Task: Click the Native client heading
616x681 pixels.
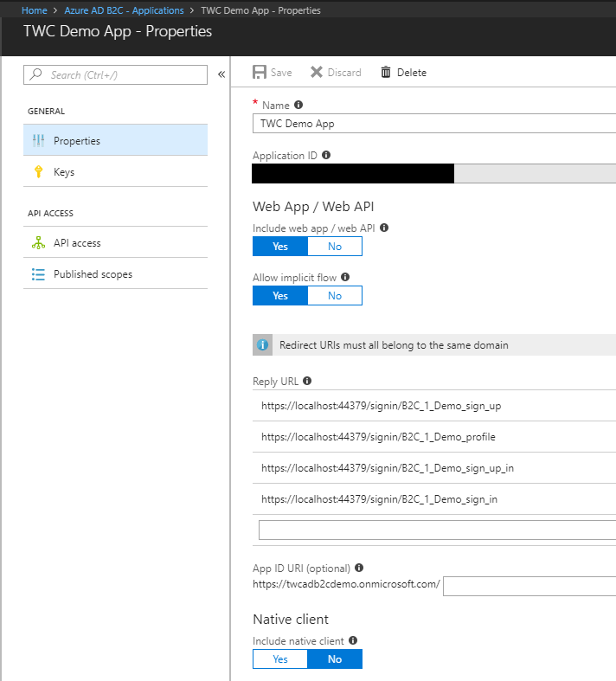Action: [x=291, y=620]
